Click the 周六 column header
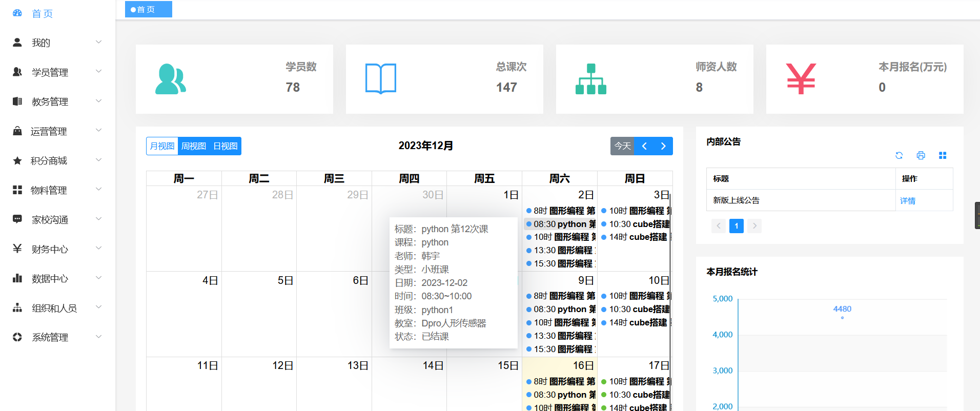This screenshot has height=411, width=980. point(560,178)
